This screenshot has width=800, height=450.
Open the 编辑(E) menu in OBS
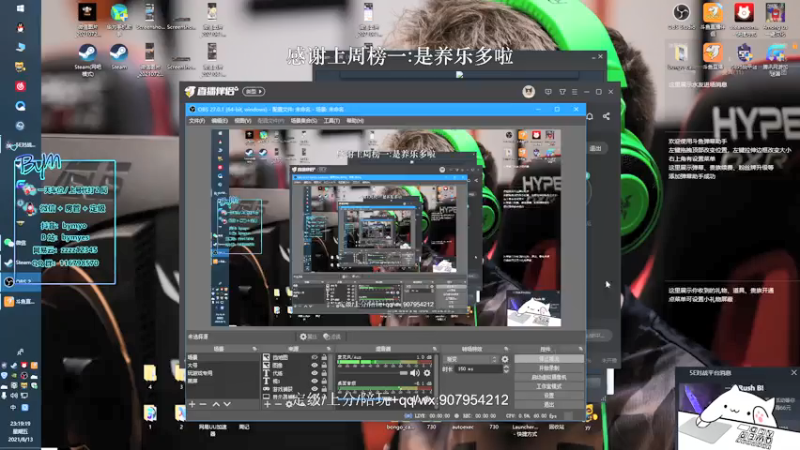click(x=219, y=121)
